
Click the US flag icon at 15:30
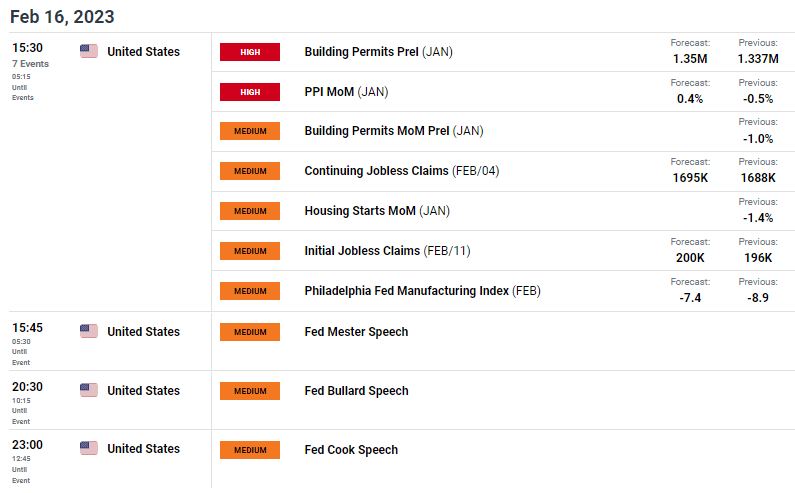89,51
